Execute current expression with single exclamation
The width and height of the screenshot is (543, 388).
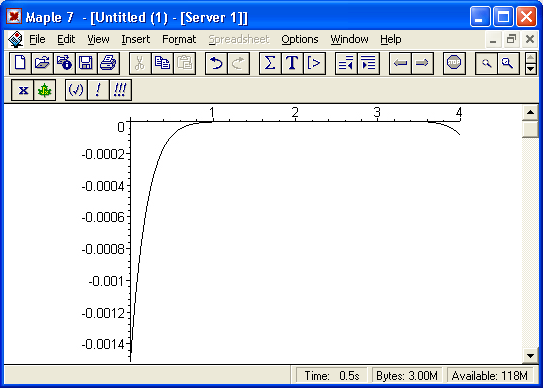pyautogui.click(x=98, y=90)
